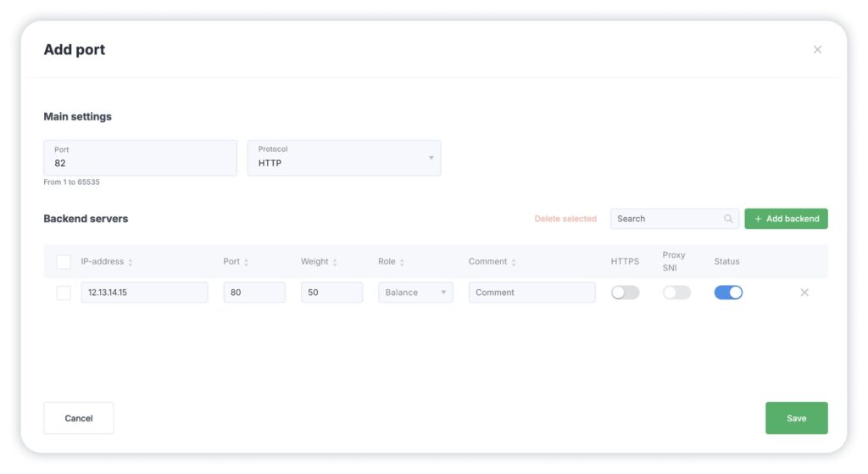The height and width of the screenshot is (474, 868).
Task: Click the Comment input field
Action: tap(531, 293)
